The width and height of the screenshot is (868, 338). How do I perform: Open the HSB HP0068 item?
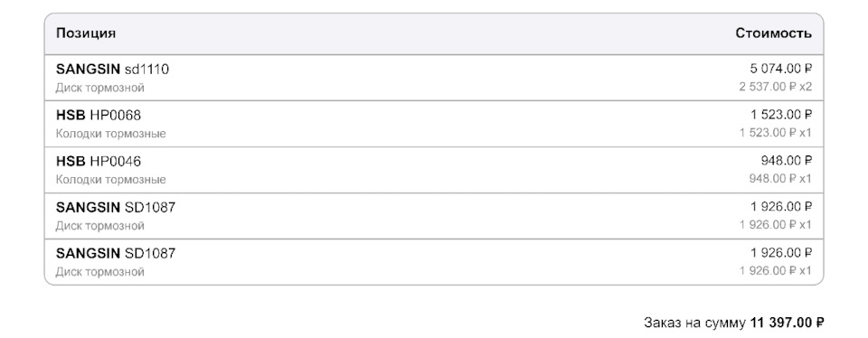[x=99, y=115]
